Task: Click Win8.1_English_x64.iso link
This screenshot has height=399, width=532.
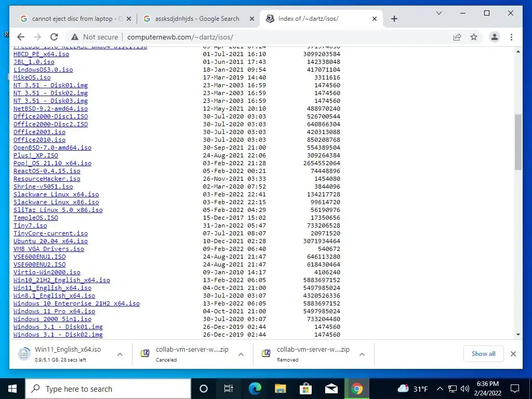Action: click(54, 296)
